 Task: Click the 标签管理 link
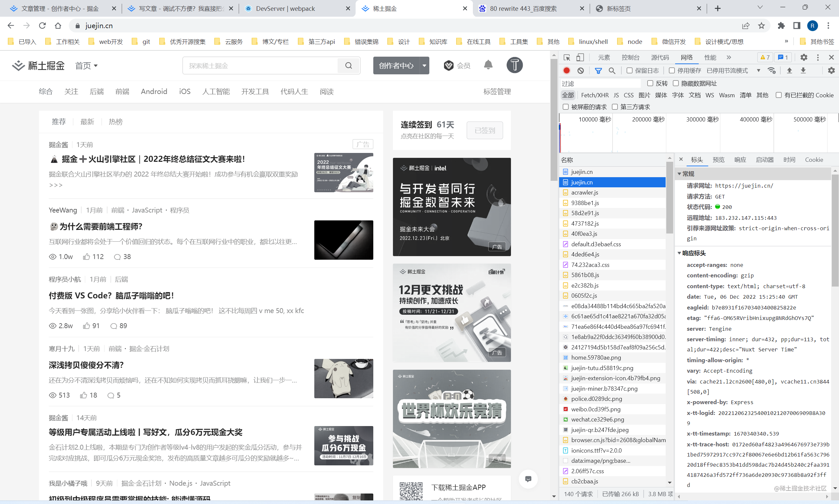497,92
